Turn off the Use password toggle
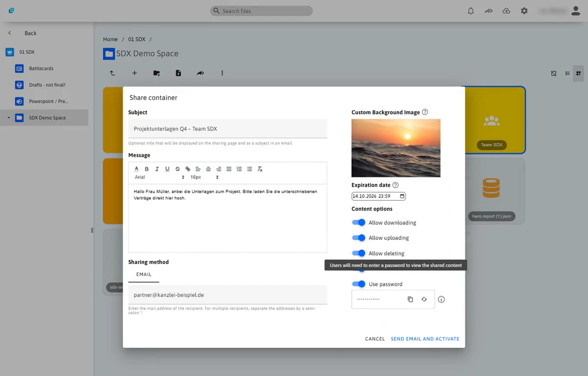Viewport: 588px width, 376px height. point(359,284)
